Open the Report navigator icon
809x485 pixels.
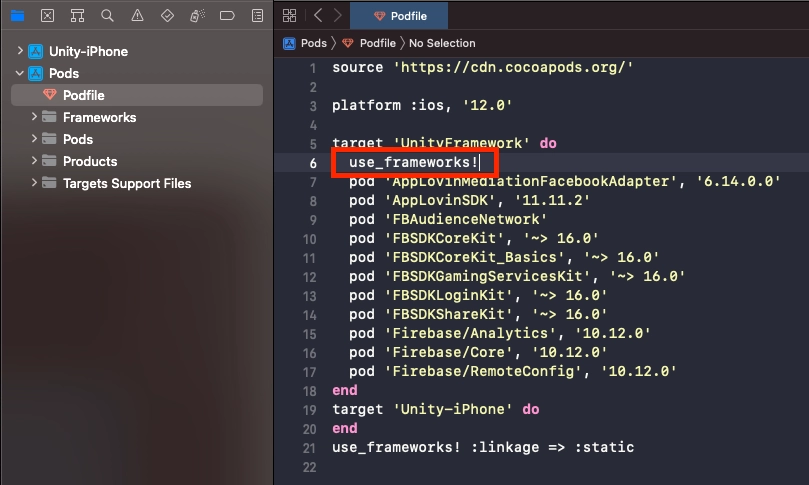(257, 15)
